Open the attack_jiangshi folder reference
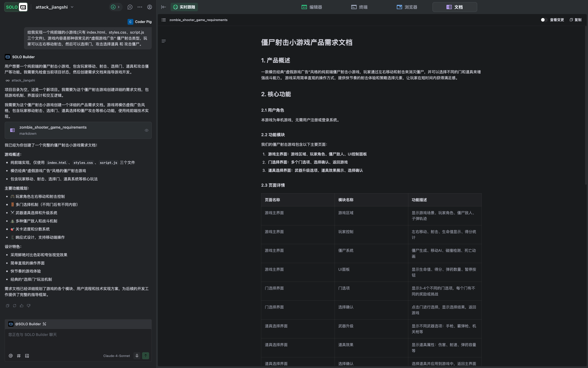The height and width of the screenshot is (368, 588). coord(20,81)
